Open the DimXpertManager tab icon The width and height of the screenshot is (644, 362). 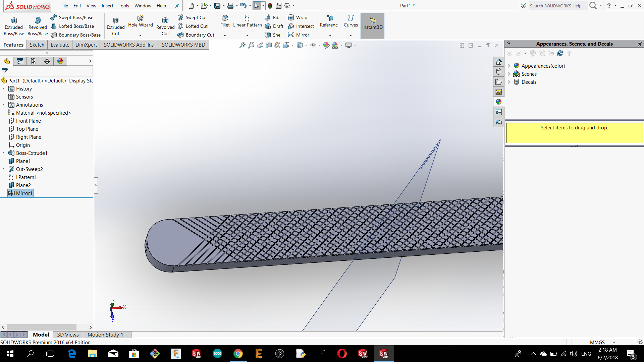pos(47,61)
